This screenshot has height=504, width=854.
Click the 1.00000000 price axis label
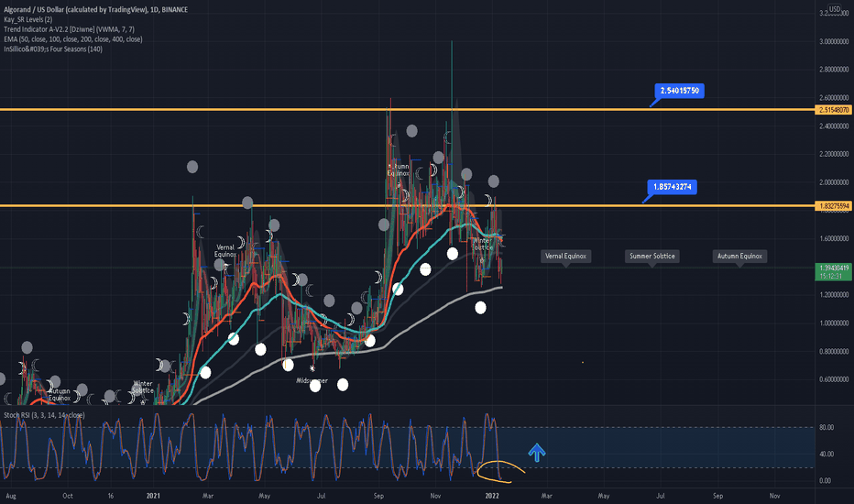click(834, 323)
